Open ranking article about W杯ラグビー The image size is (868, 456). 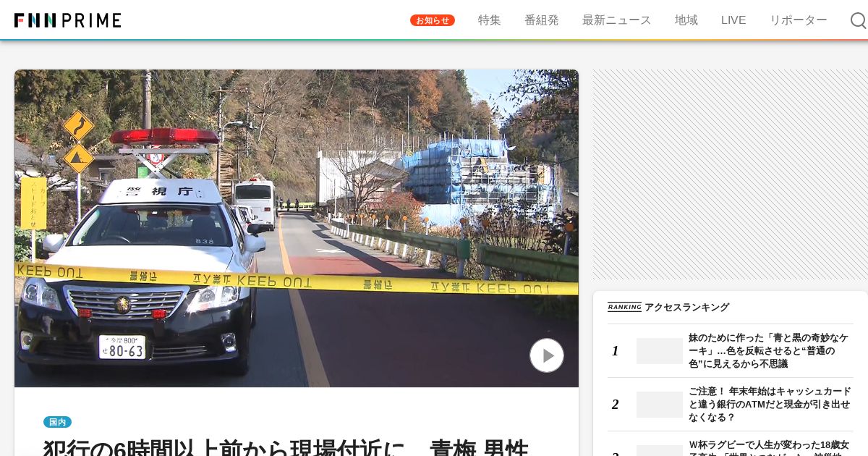point(769,447)
